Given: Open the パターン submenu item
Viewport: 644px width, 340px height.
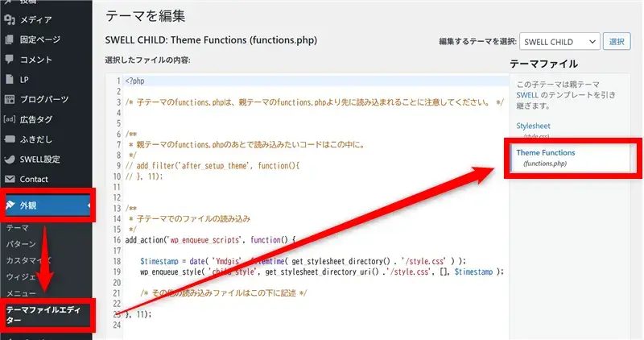Looking at the screenshot, I should tap(21, 244).
